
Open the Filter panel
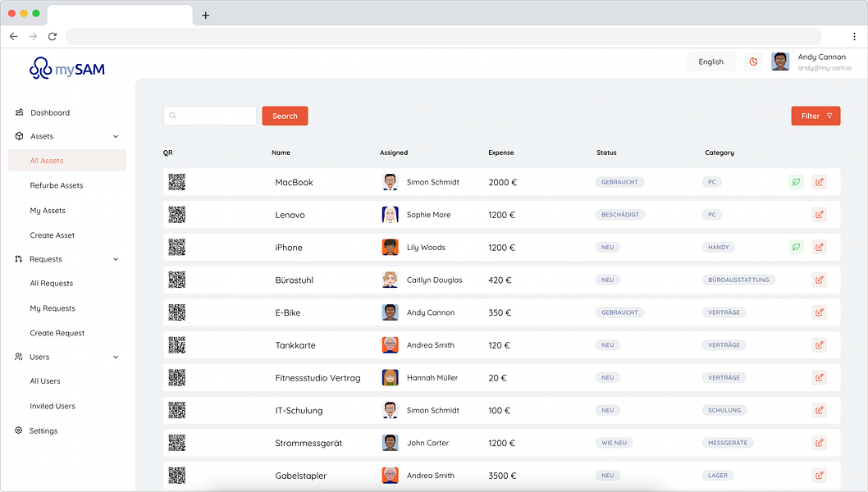click(x=815, y=116)
